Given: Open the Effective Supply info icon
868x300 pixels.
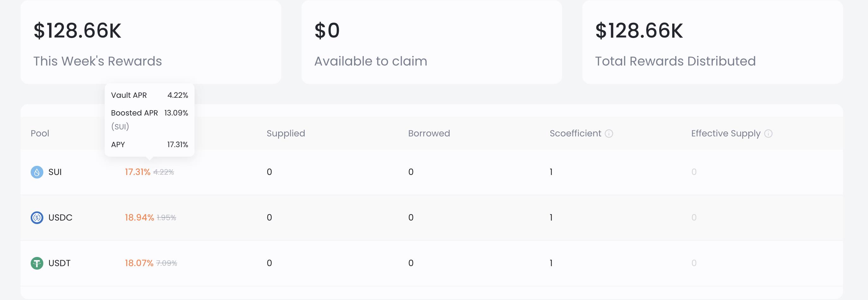Looking at the screenshot, I should coord(768,134).
